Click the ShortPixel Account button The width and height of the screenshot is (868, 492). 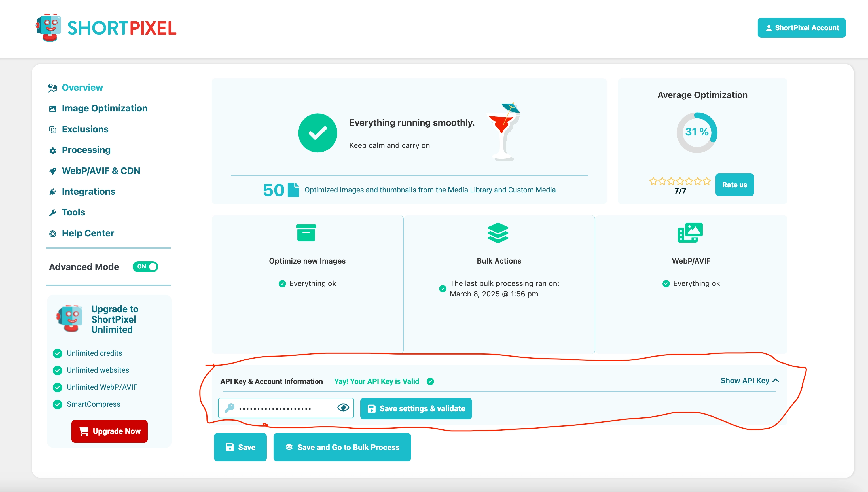click(801, 28)
